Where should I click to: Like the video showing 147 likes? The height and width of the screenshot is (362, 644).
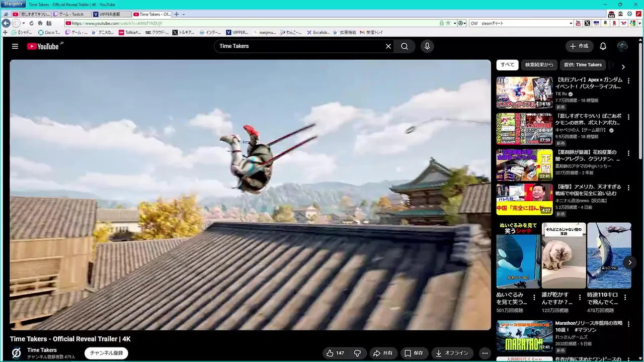[335, 353]
